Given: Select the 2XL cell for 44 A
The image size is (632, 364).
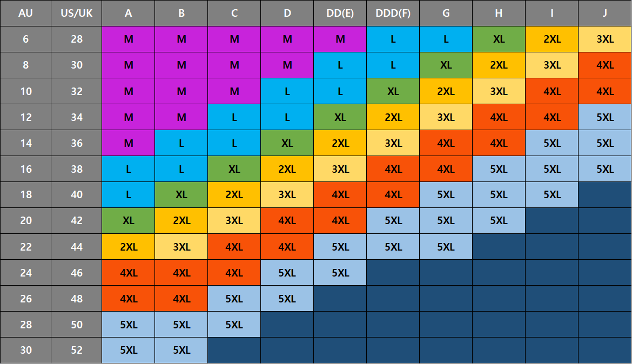Looking at the screenshot, I should [x=128, y=246].
